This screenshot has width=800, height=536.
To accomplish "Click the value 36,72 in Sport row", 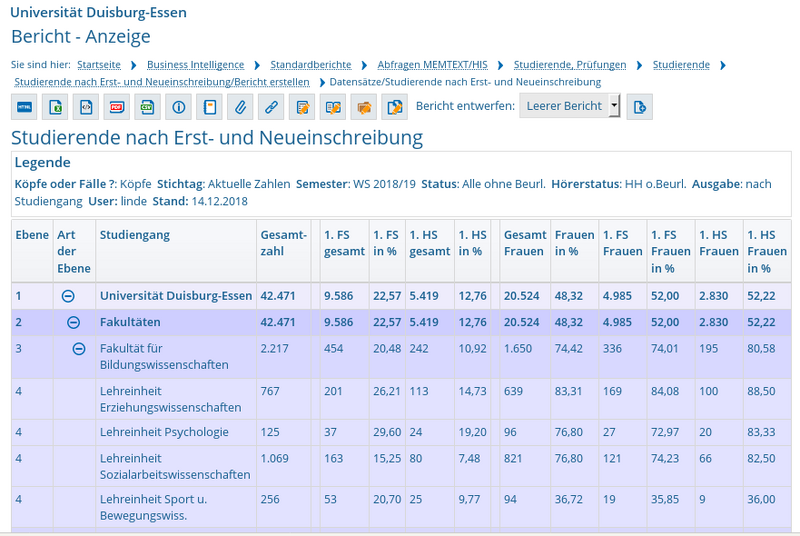I will (569, 499).
